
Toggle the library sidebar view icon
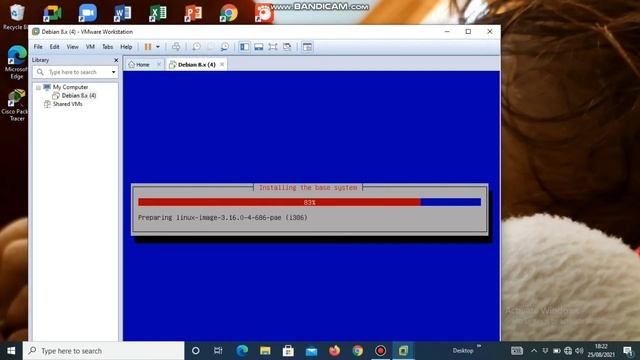pyautogui.click(x=244, y=47)
